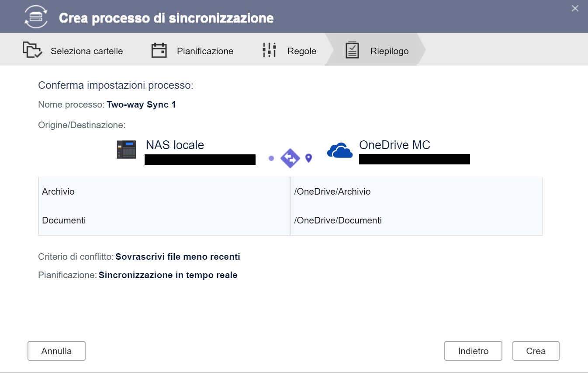The width and height of the screenshot is (588, 373).
Task: Click the Pianificazione calendar icon
Action: (x=159, y=50)
